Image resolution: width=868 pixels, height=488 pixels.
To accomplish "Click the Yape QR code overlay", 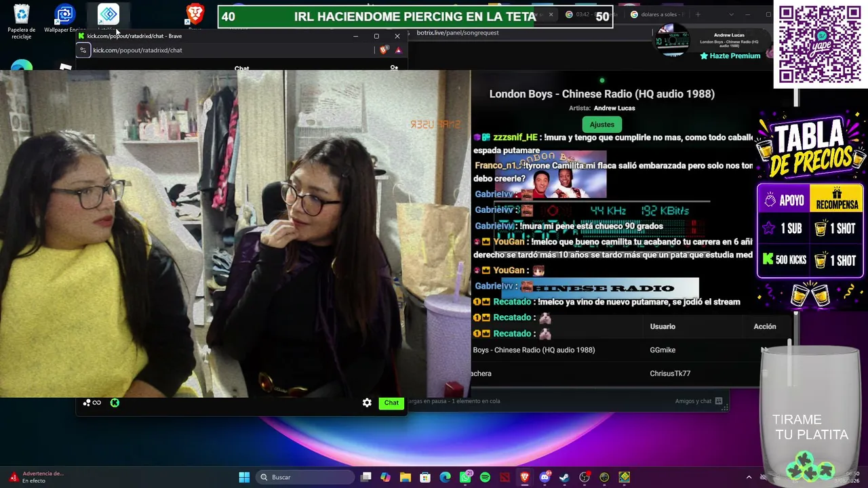I will (820, 44).
